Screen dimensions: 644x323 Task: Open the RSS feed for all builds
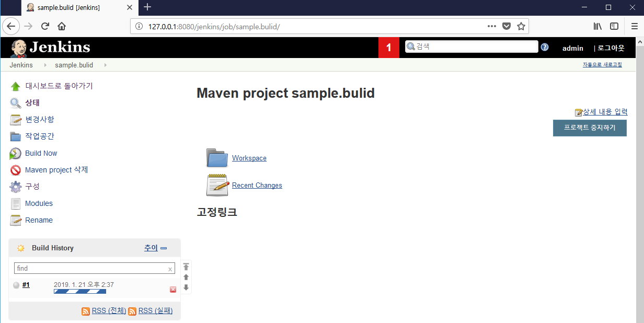(x=109, y=311)
